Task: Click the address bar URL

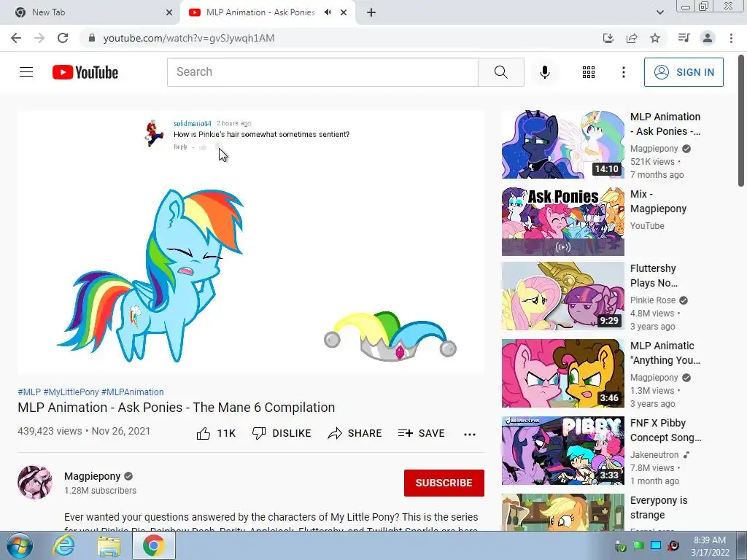Action: pyautogui.click(x=189, y=38)
